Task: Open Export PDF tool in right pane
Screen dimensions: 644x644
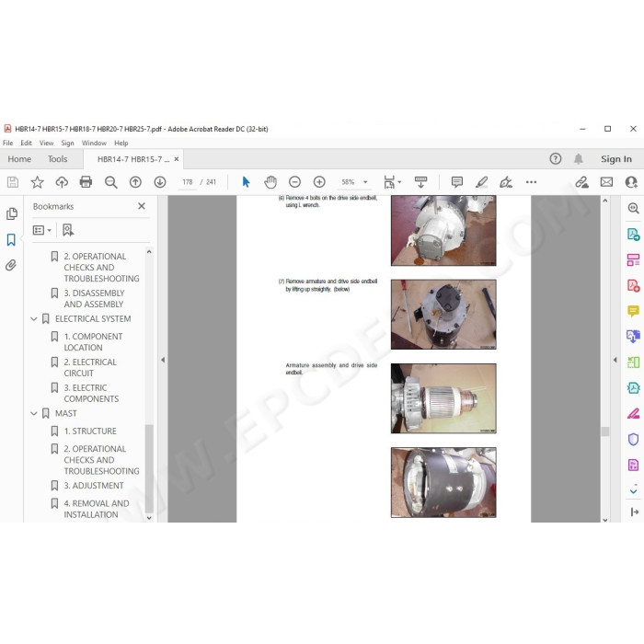Action: coord(633,235)
